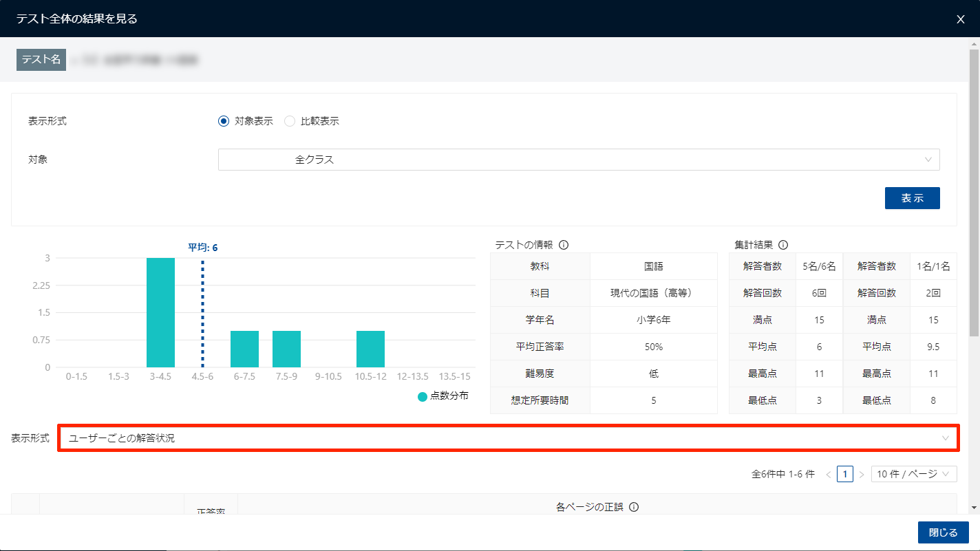This screenshot has height=551, width=980.
Task: Open the 10 件 / ページ page size dropdown
Action: 913,475
